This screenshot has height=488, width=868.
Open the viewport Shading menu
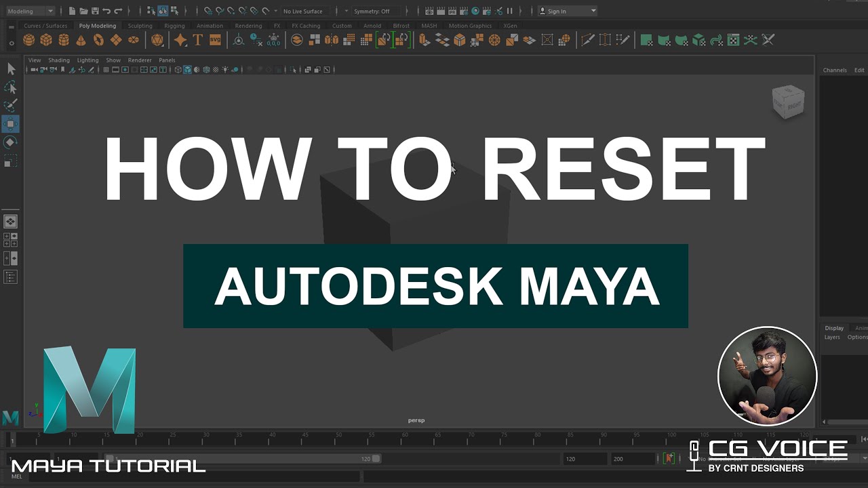pos(59,60)
